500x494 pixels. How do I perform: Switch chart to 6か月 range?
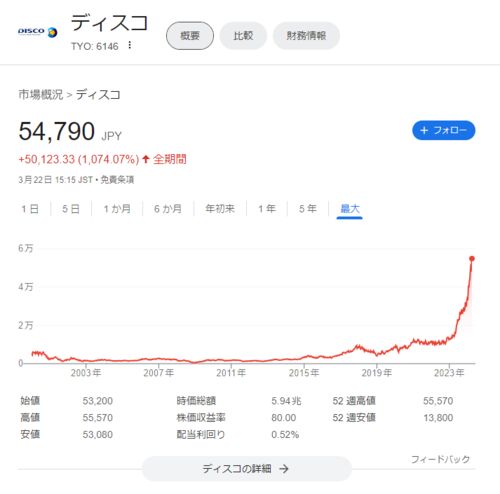(168, 209)
